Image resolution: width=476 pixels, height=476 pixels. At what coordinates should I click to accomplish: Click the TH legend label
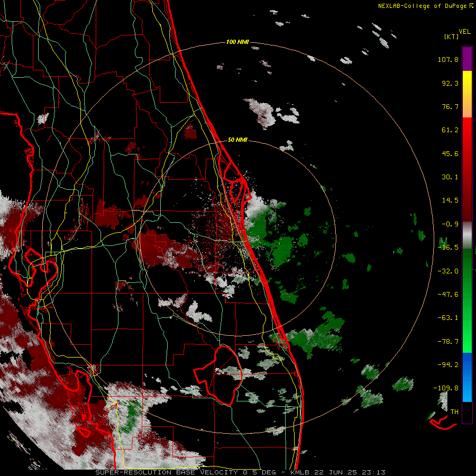pyautogui.click(x=454, y=412)
